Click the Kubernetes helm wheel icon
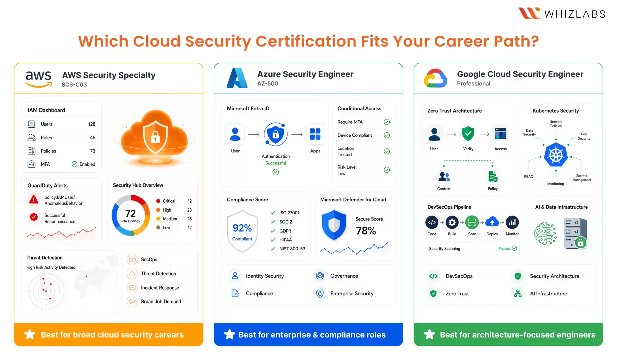The height and width of the screenshot is (364, 617). (556, 155)
